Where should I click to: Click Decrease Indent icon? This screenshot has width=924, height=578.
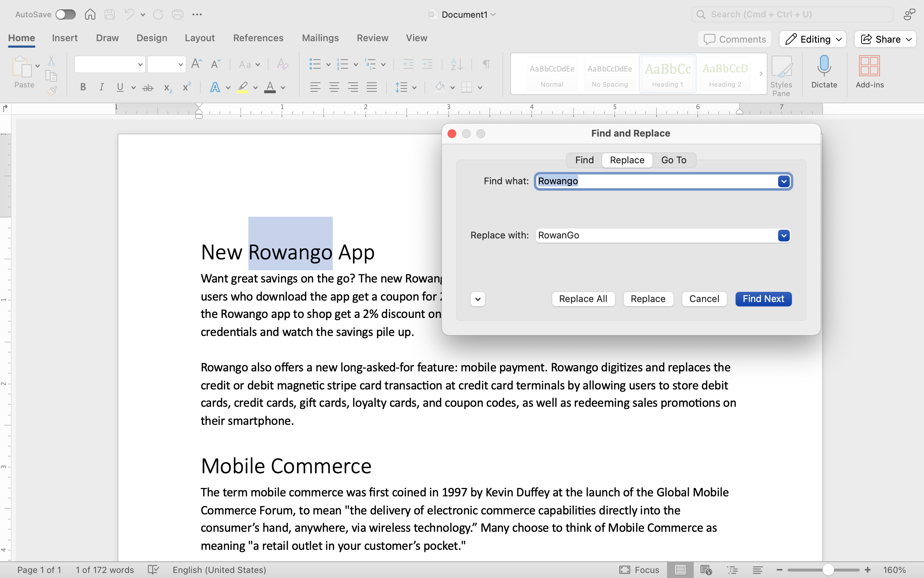click(x=409, y=64)
